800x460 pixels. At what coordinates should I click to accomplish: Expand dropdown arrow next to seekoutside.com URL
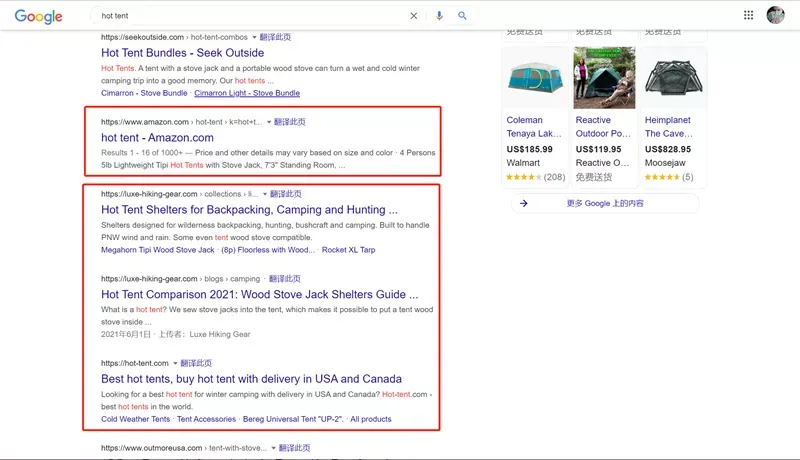pyautogui.click(x=254, y=37)
